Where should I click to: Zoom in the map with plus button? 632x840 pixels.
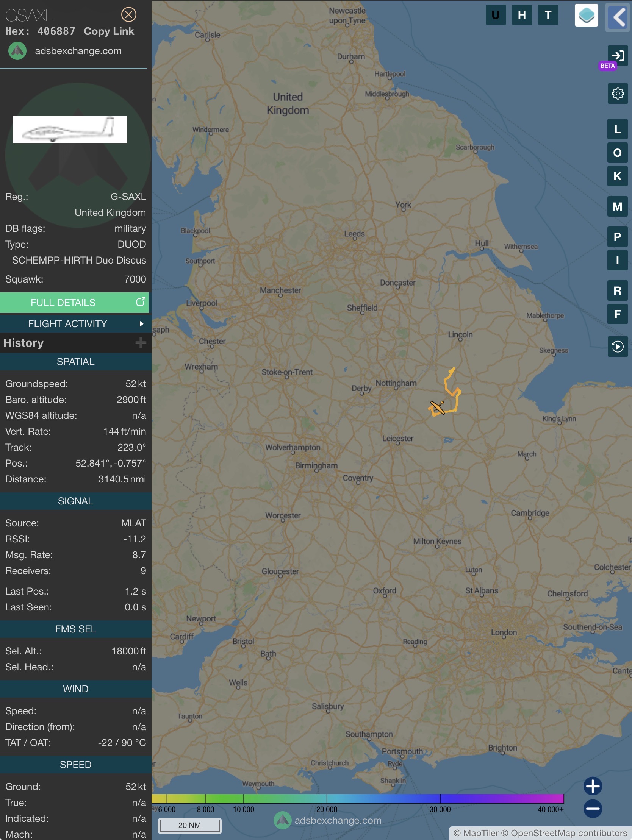coord(593,786)
